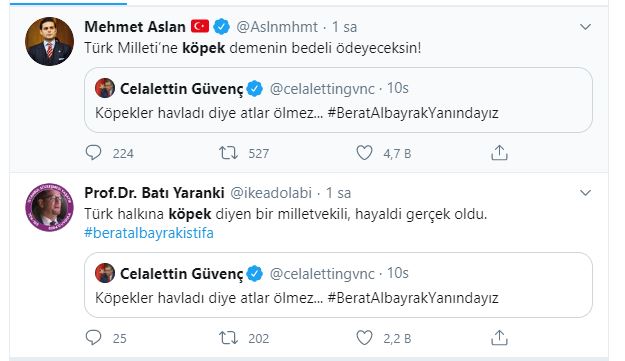This screenshot has height=361, width=625.
Task: Like Prof.Dr. Batı Yaranki's tweet
Action: [364, 337]
